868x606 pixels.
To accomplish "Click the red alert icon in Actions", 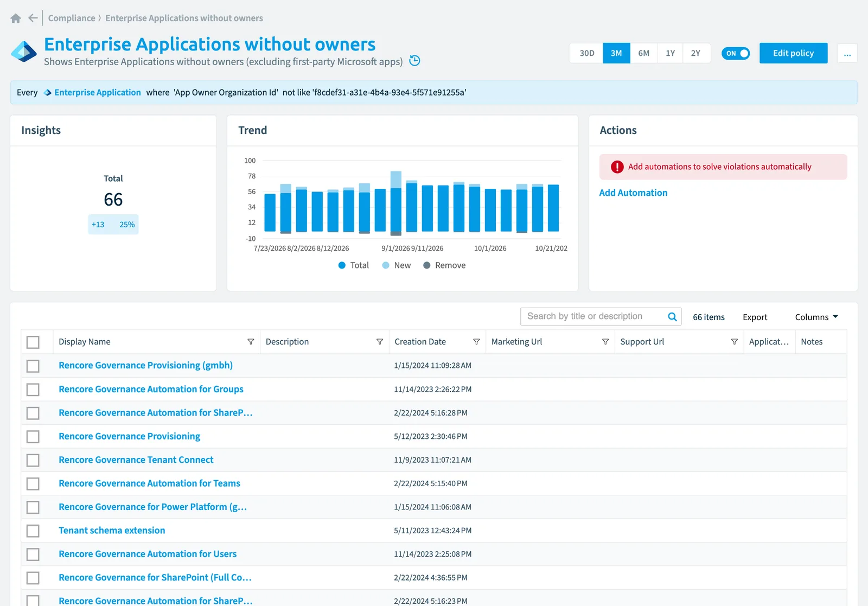I will (x=617, y=167).
